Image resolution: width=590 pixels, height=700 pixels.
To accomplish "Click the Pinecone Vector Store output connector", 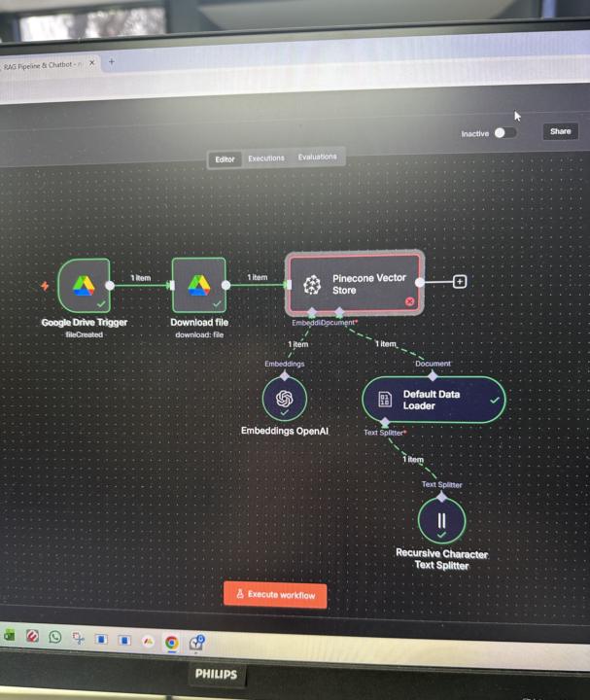I will [x=420, y=282].
